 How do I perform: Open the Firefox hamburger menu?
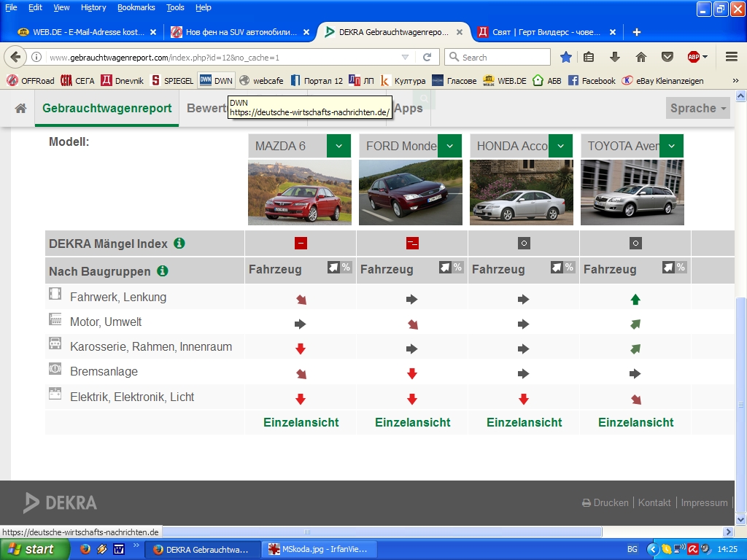(x=731, y=57)
